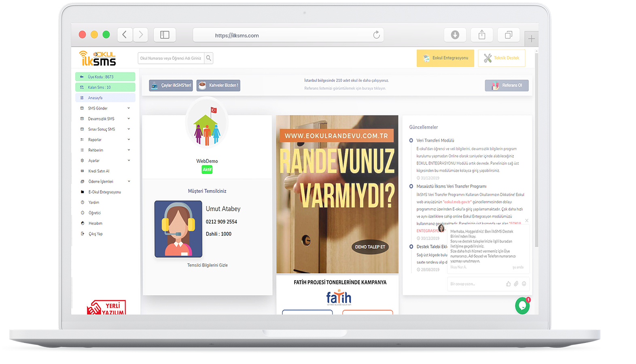This screenshot has width=636, height=364.
Task: Expand the Ödeme İşlemleri chevron
Action: [x=129, y=182]
